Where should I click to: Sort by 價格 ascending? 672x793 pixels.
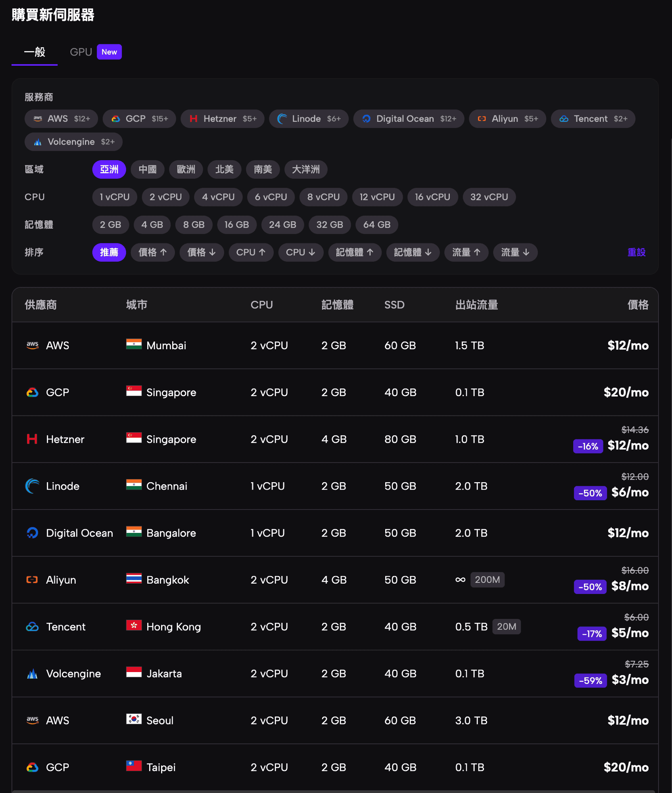click(x=153, y=253)
